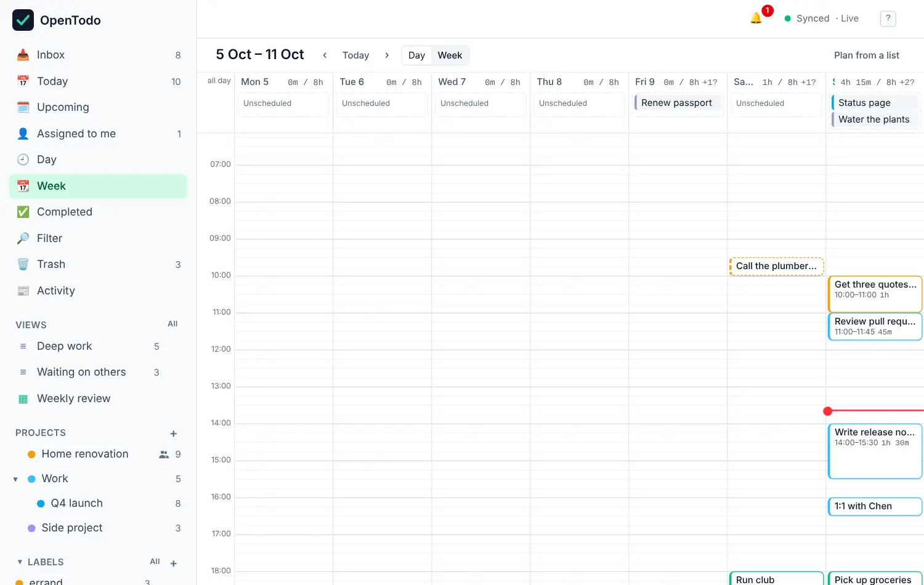Click the Inbox tray icon
Screen dimensions: 924x585
(23, 55)
